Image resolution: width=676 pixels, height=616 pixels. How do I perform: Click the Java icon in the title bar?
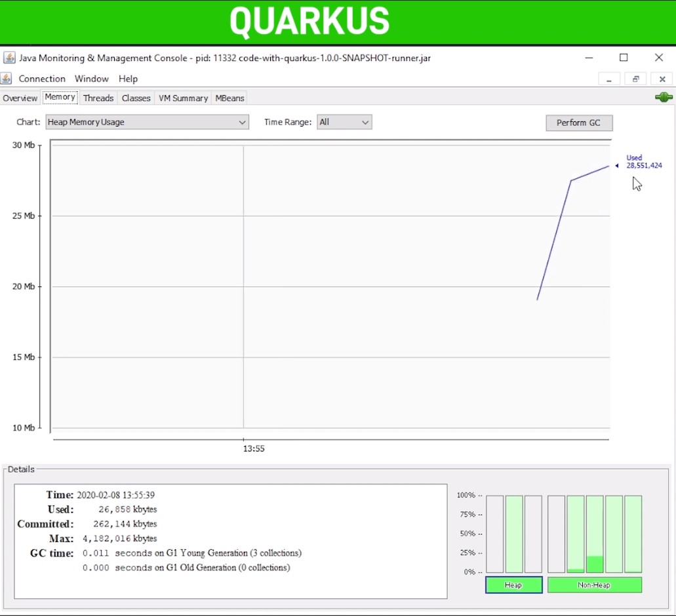coord(9,58)
